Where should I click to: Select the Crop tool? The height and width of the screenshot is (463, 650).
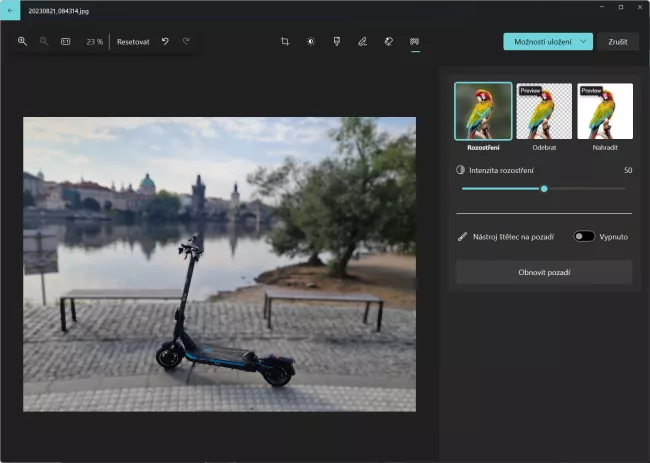[285, 42]
